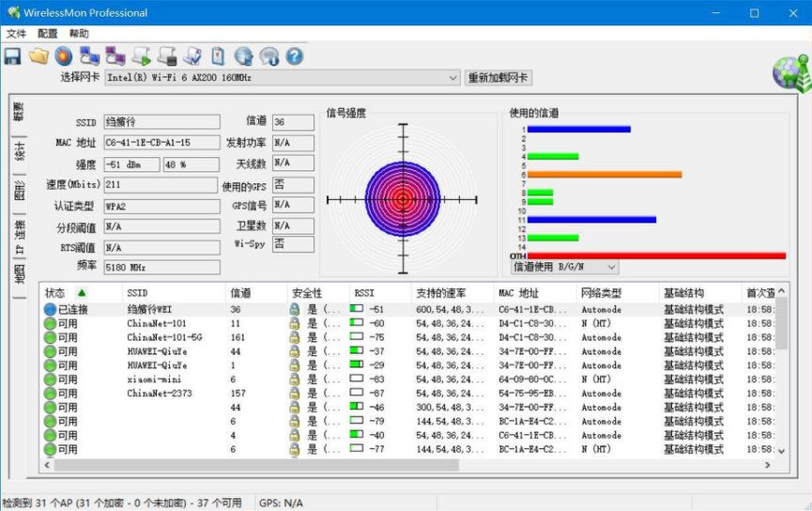812x511 pixels.
Task: Open the 帮助 menu
Action: (x=79, y=34)
